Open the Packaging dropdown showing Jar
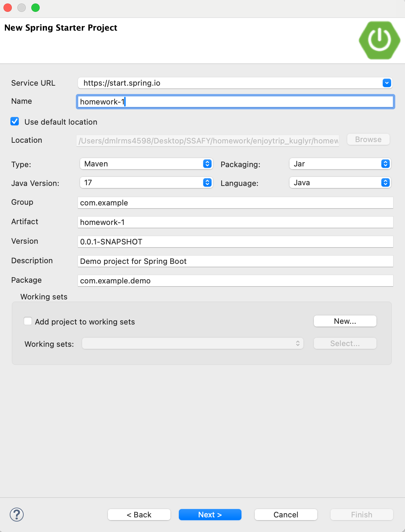The height and width of the screenshot is (532, 405). click(x=340, y=164)
